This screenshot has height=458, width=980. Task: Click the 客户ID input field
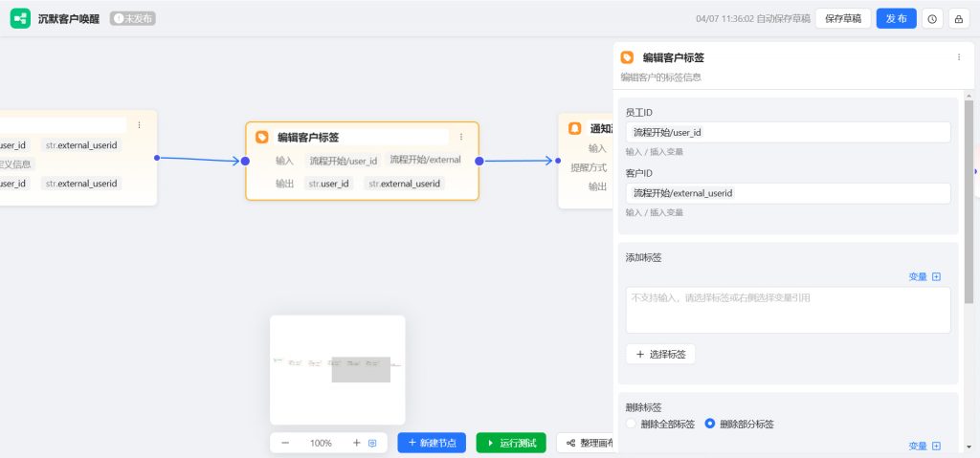pyautogui.click(x=789, y=193)
